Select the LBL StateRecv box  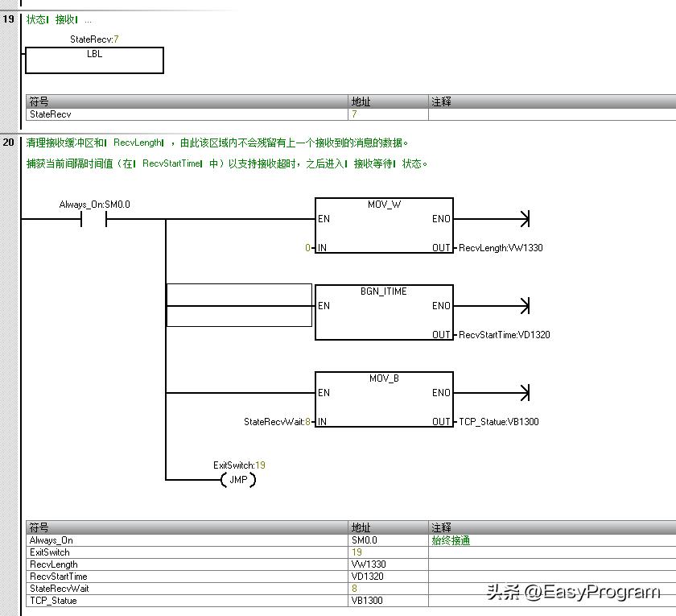(94, 60)
